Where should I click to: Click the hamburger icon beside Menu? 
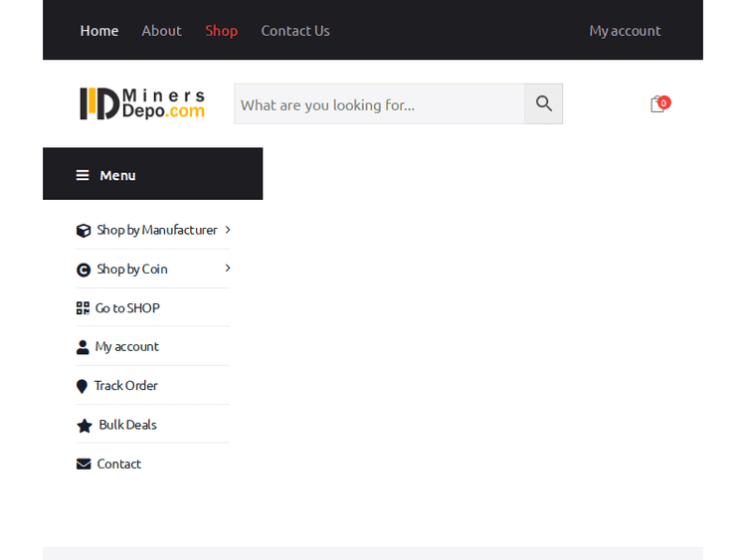pos(83,175)
